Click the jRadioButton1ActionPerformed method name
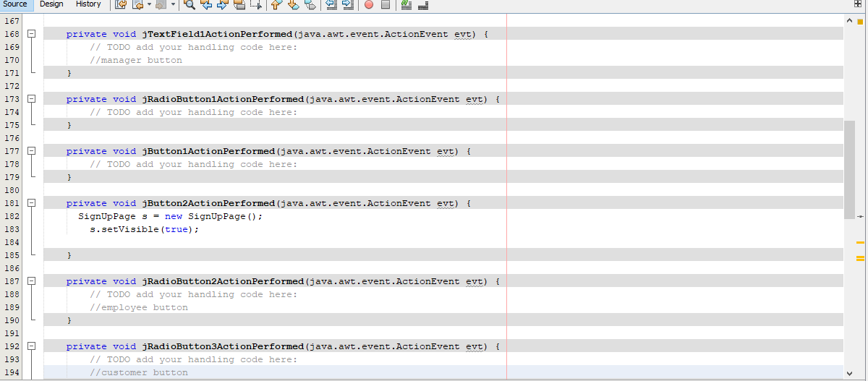The image size is (868, 381). pos(224,99)
